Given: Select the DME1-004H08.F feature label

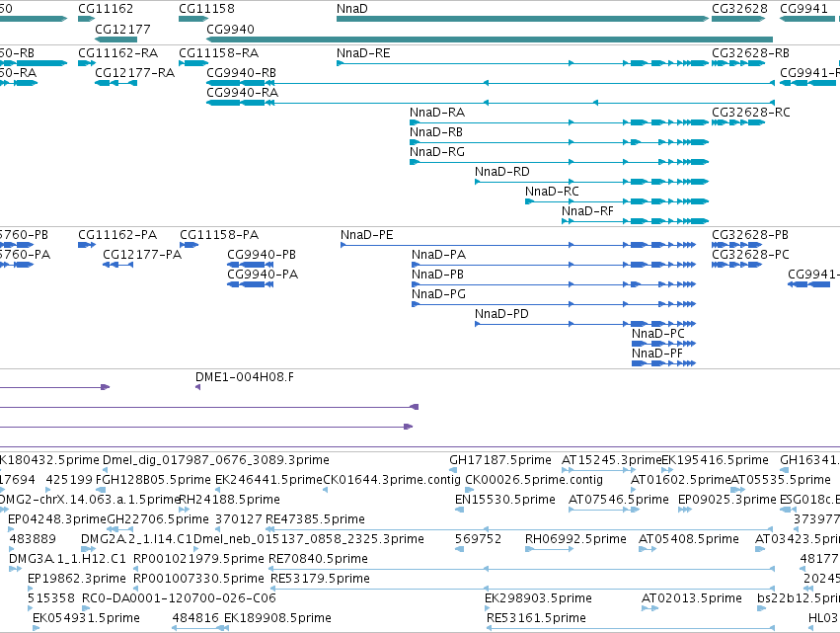Looking at the screenshot, I should [244, 377].
